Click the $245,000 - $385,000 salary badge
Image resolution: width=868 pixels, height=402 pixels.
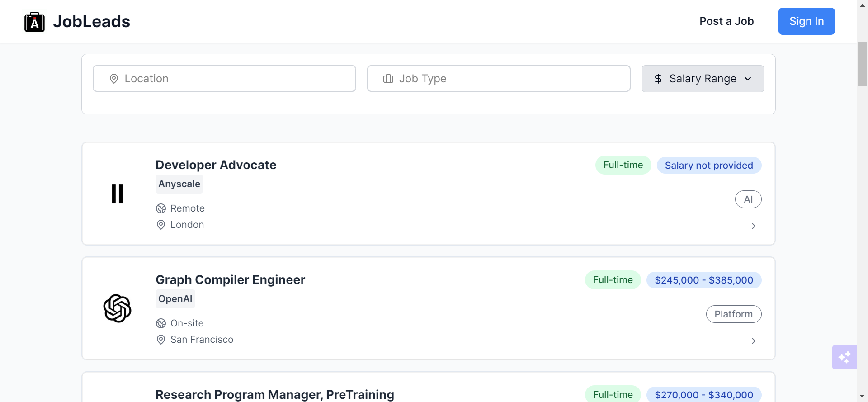(704, 280)
